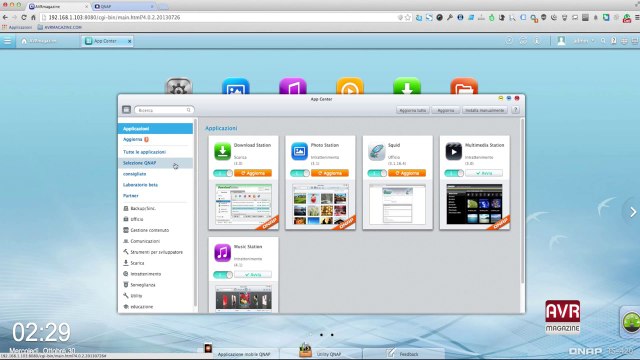
Task: Open the QTS main menu hamburger icon
Action: (x=7, y=41)
